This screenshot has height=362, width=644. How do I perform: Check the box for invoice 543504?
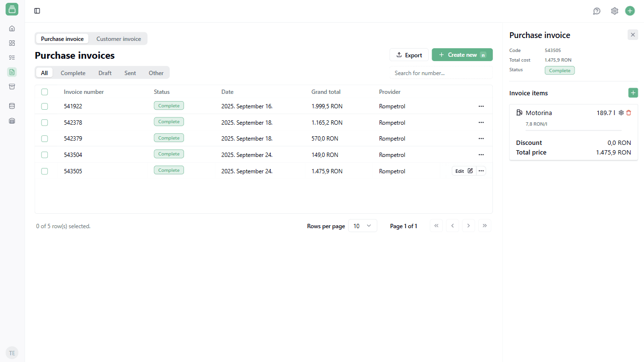coord(45,155)
